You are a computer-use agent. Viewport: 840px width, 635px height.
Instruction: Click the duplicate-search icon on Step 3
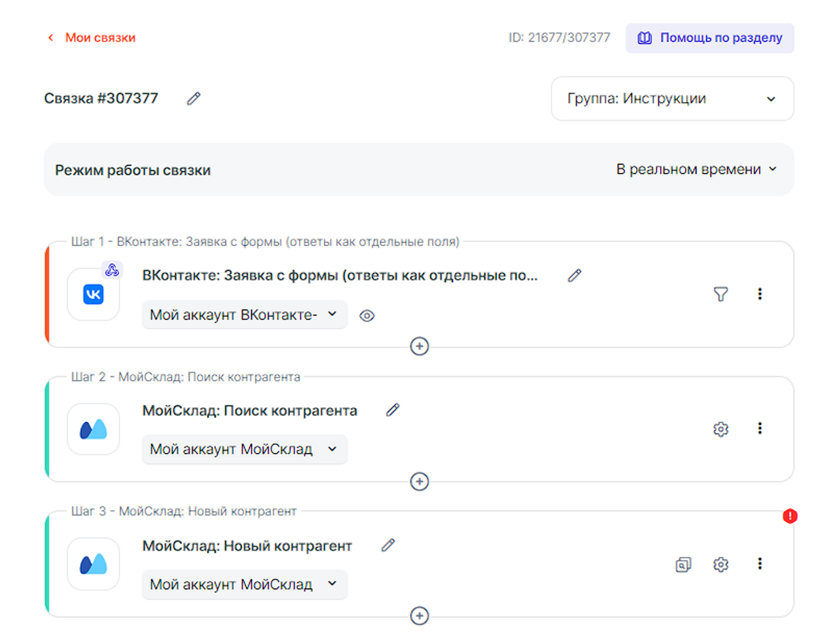[682, 565]
